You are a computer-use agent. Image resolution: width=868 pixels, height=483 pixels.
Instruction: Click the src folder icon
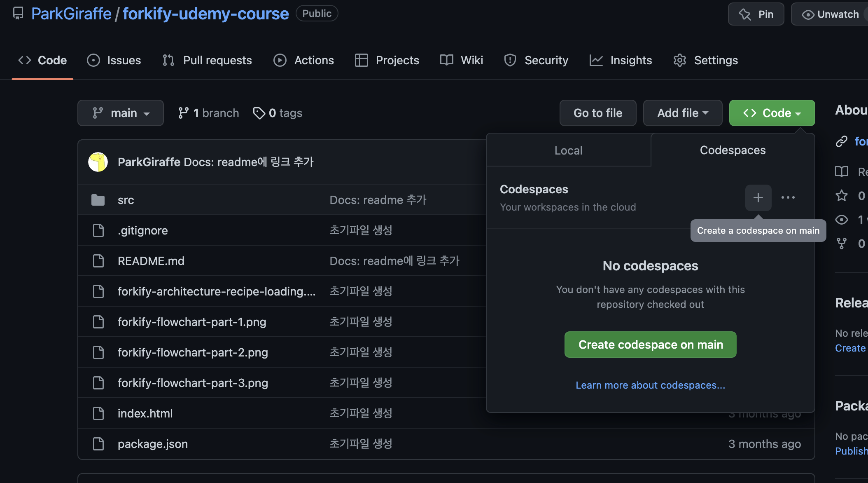click(98, 200)
